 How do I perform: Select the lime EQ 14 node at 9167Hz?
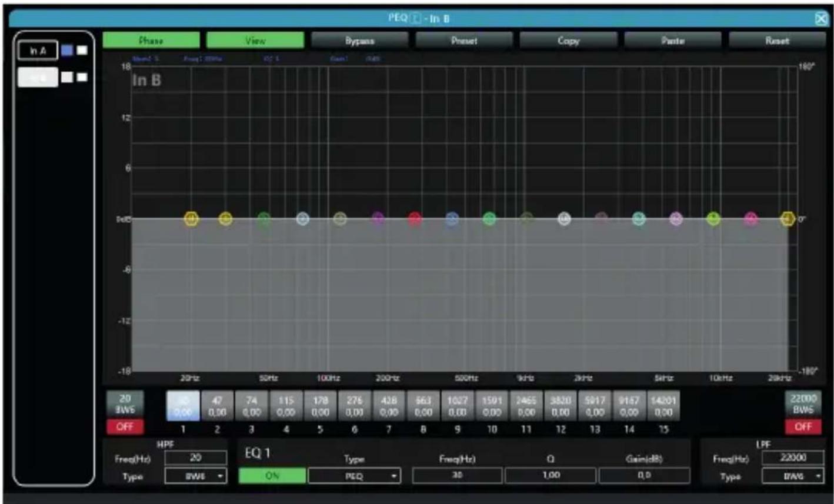(x=713, y=219)
